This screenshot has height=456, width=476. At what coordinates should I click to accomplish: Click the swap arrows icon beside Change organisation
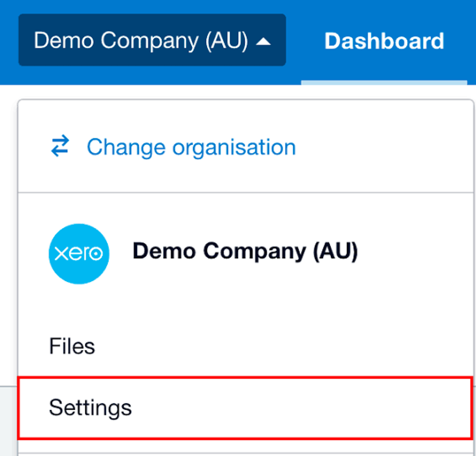pyautogui.click(x=60, y=146)
